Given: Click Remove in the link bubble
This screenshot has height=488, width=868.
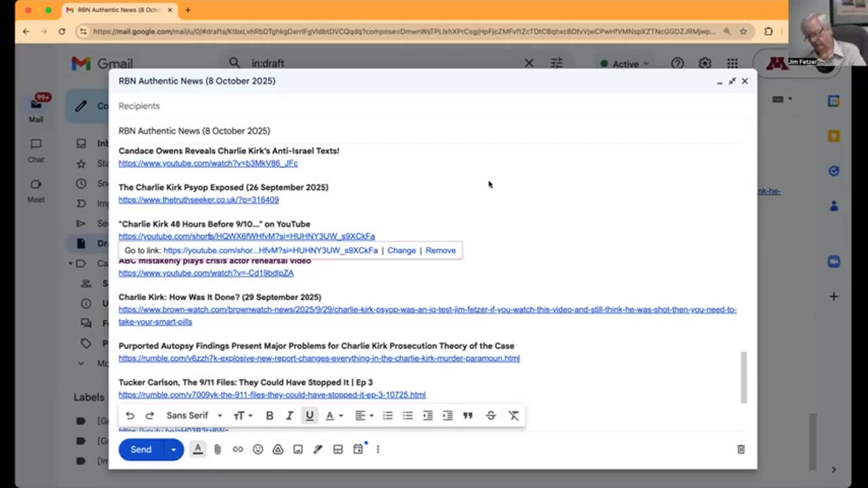Looking at the screenshot, I should (441, 251).
